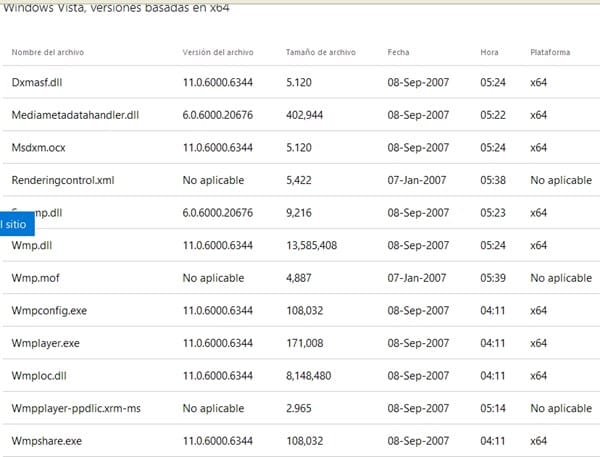Click the 'Versión del archivo' column header

(218, 52)
